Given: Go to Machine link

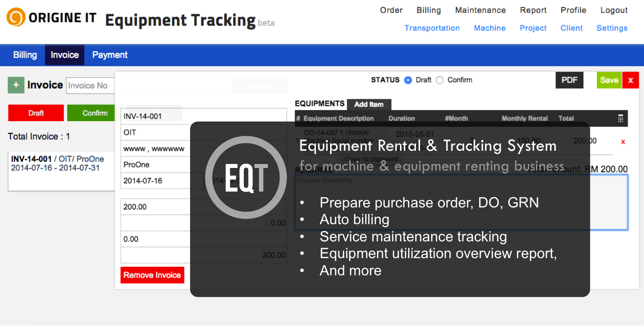Looking at the screenshot, I should (489, 28).
